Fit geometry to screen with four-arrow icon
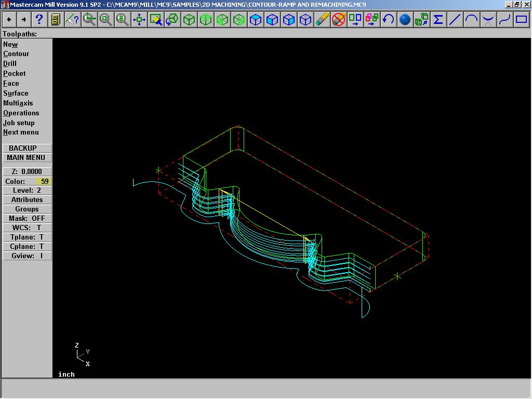This screenshot has width=532, height=399. tap(139, 20)
